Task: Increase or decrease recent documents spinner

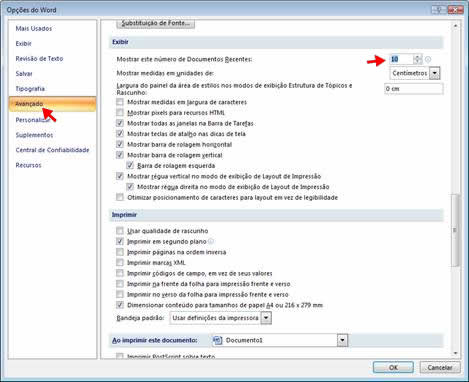Action: [417, 59]
